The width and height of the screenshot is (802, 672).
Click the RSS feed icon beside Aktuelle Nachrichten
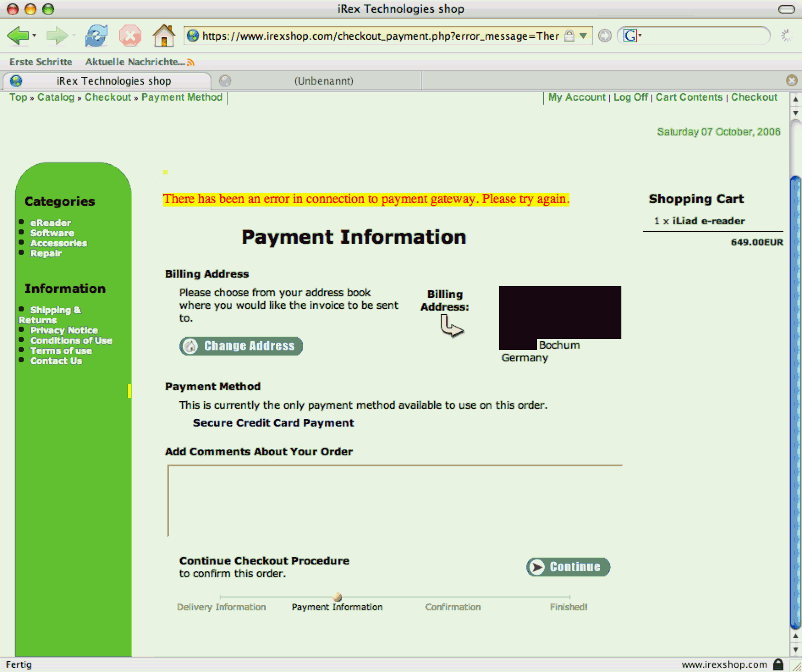(191, 63)
